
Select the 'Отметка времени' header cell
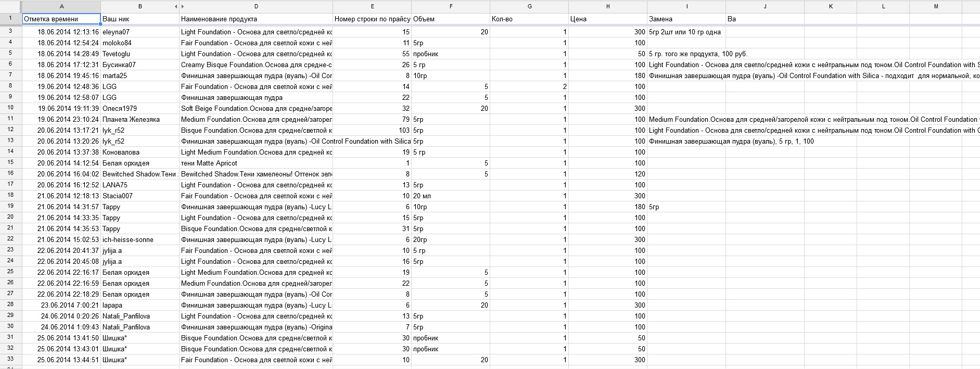pos(61,19)
